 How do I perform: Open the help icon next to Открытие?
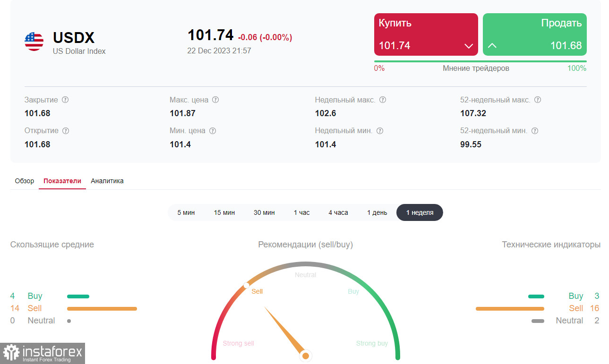coord(66,131)
